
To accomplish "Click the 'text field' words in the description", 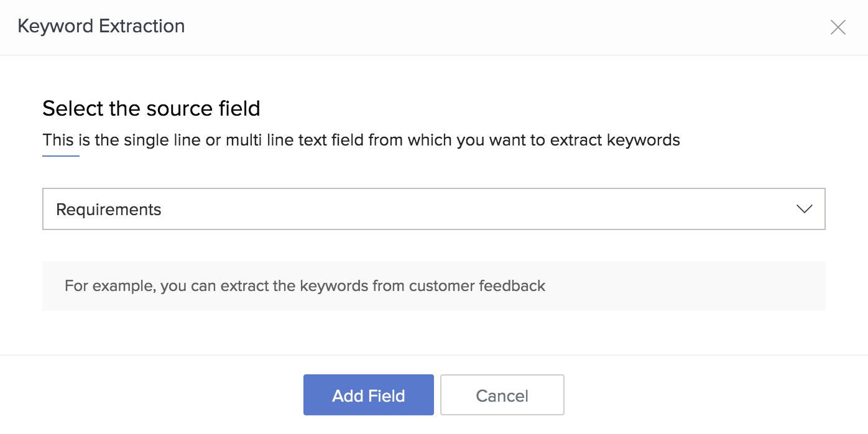I will click(331, 140).
